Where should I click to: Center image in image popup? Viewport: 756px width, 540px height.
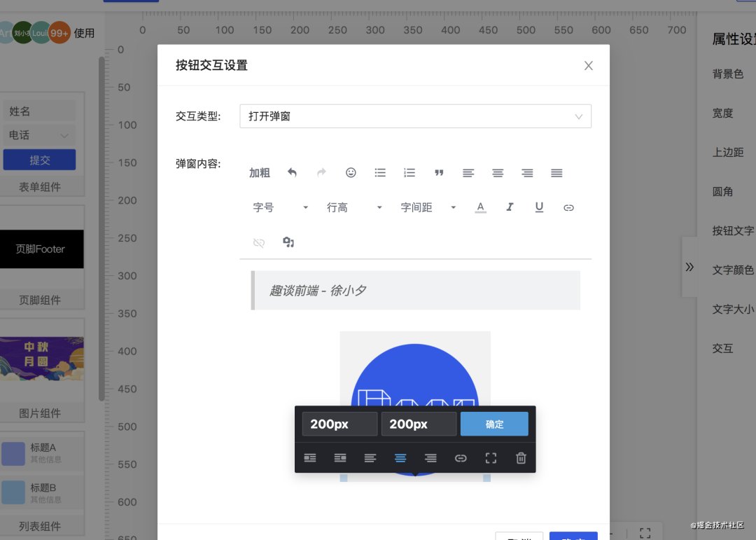coord(400,458)
